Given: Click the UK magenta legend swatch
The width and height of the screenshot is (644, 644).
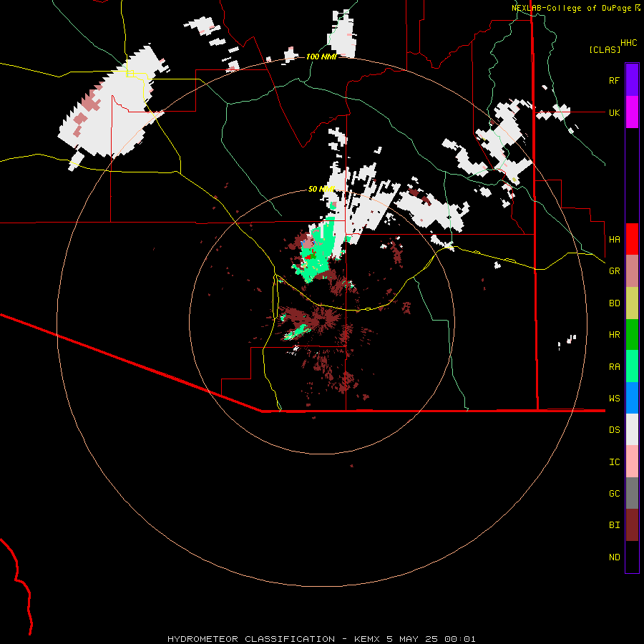Looking at the screenshot, I should [632, 112].
